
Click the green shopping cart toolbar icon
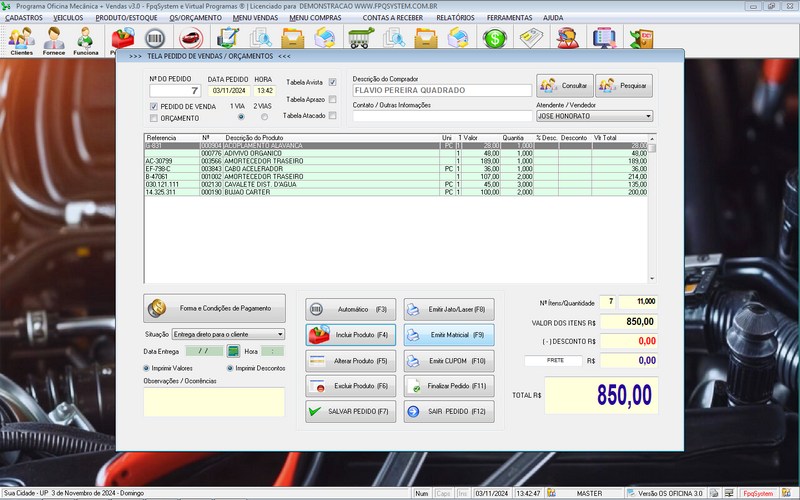tap(360, 39)
